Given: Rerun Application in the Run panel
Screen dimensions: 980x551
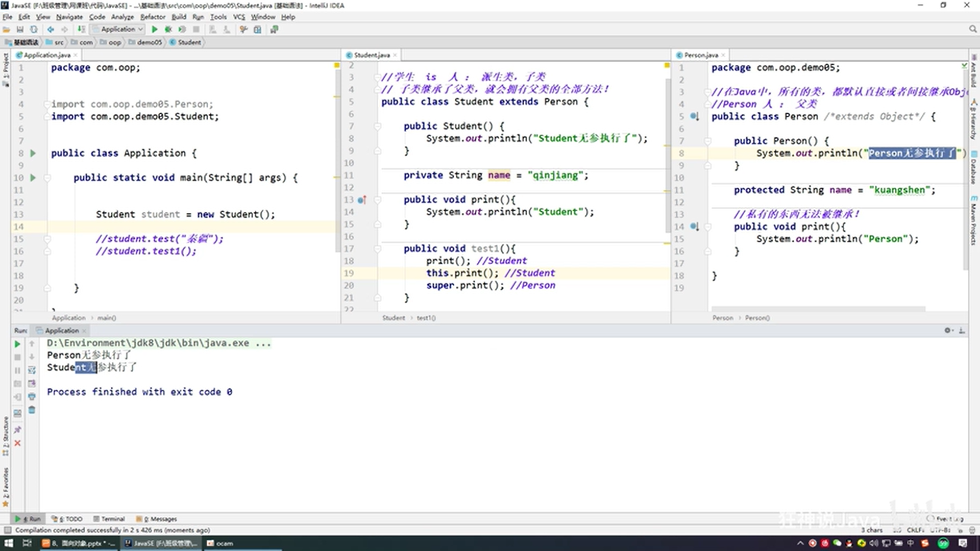Looking at the screenshot, I should [17, 344].
